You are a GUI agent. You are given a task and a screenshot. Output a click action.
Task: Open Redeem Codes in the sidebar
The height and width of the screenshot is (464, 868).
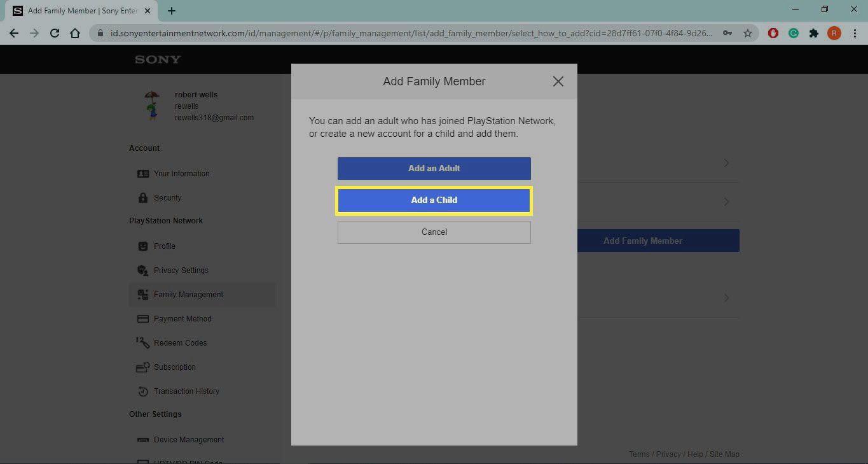click(x=180, y=343)
